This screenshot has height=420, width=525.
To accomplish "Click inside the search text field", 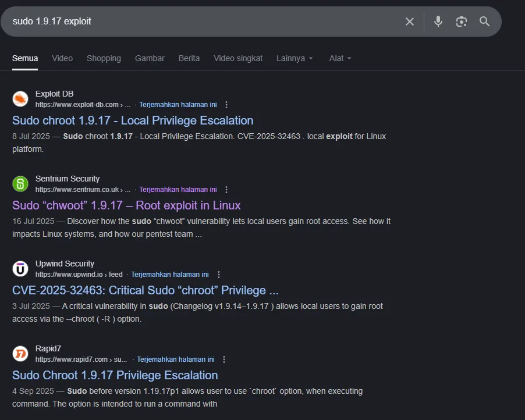I will (x=204, y=22).
